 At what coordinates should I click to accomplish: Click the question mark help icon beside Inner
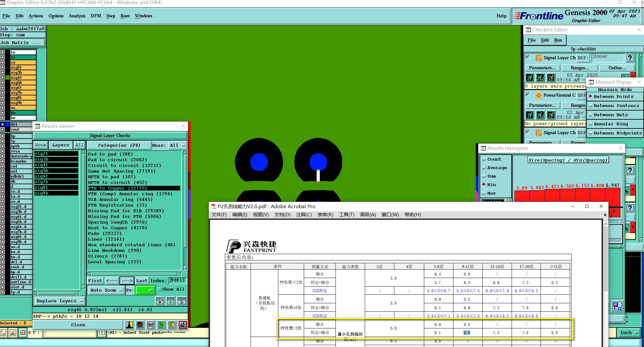pyautogui.click(x=630, y=58)
